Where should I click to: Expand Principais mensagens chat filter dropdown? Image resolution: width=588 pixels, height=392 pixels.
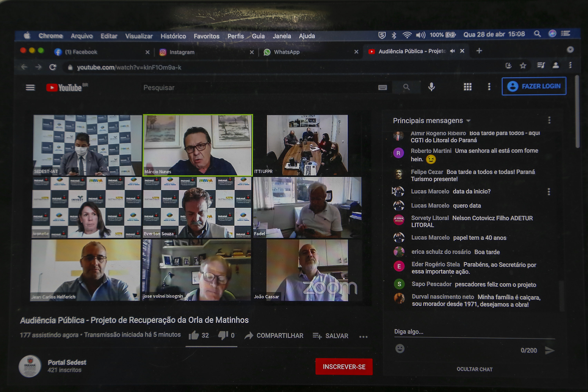click(x=468, y=121)
